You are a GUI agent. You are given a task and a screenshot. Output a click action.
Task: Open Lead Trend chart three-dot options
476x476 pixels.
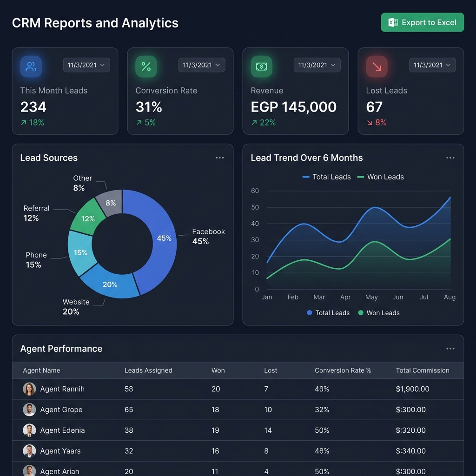[450, 158]
